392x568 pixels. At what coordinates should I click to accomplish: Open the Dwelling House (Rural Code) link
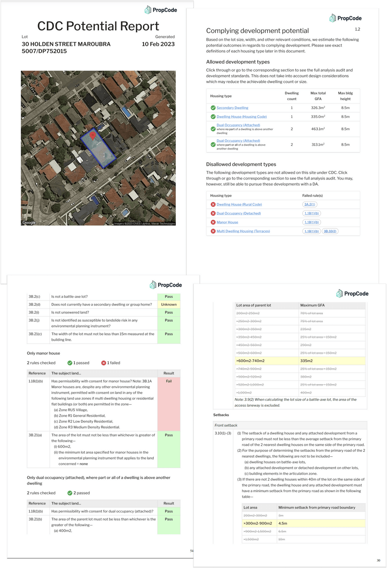tap(239, 204)
